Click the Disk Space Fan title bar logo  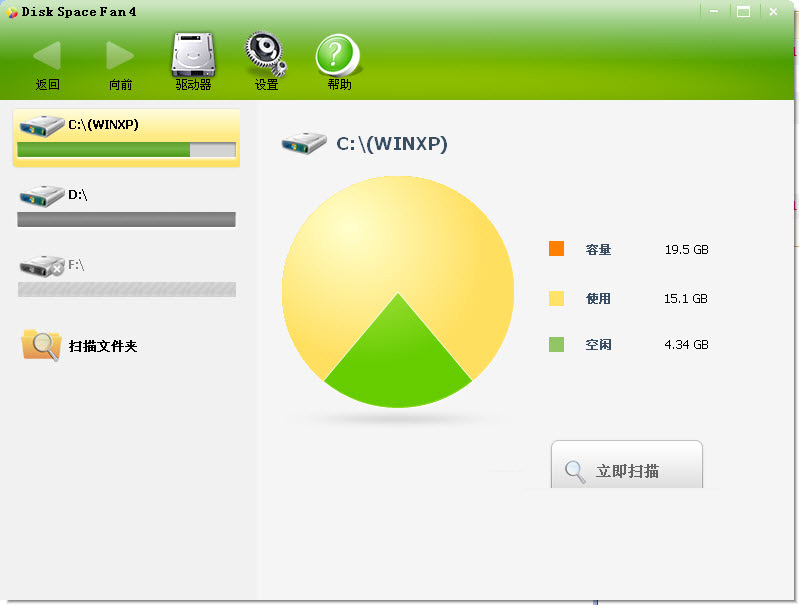[12, 12]
